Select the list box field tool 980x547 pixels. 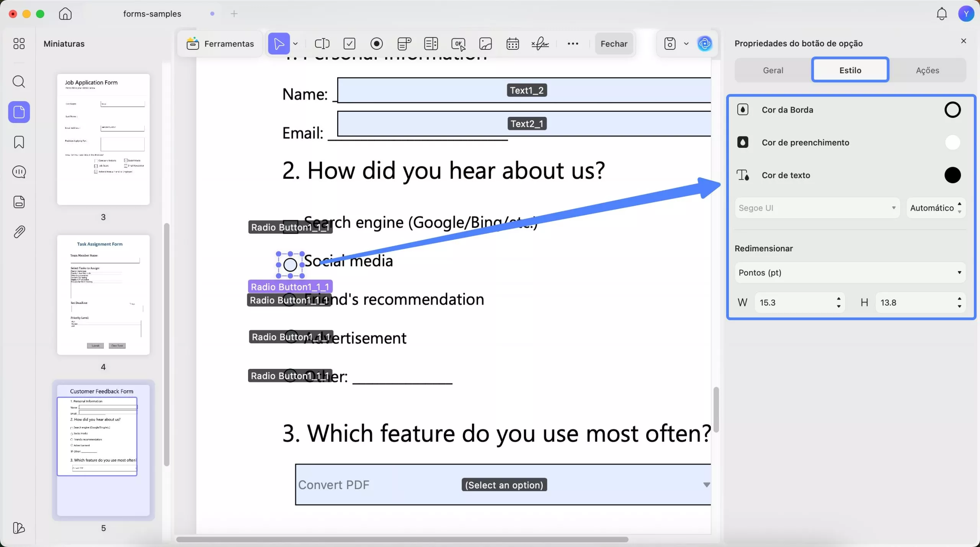pos(431,44)
